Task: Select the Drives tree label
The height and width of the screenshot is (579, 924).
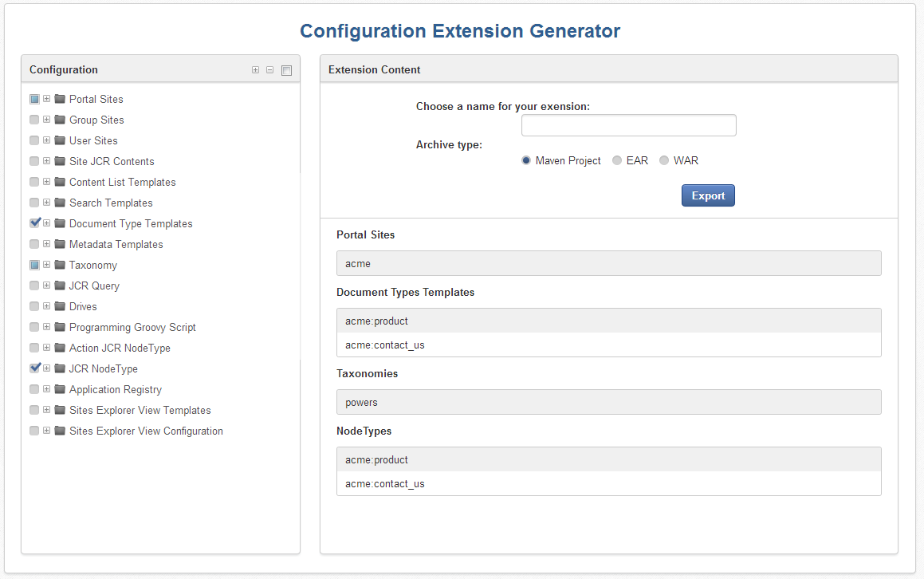Action: pyautogui.click(x=83, y=306)
